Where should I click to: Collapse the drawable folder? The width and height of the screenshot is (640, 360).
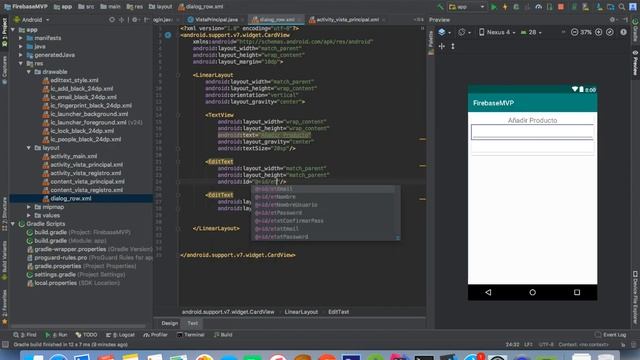pos(29,72)
